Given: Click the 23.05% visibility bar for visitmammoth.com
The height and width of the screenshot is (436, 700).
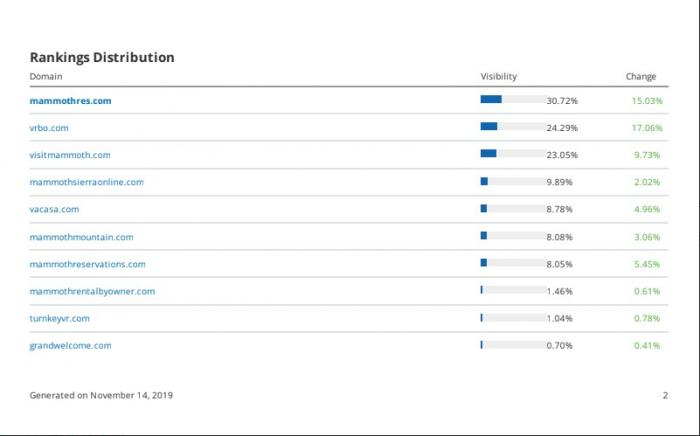Looking at the screenshot, I should [513, 154].
